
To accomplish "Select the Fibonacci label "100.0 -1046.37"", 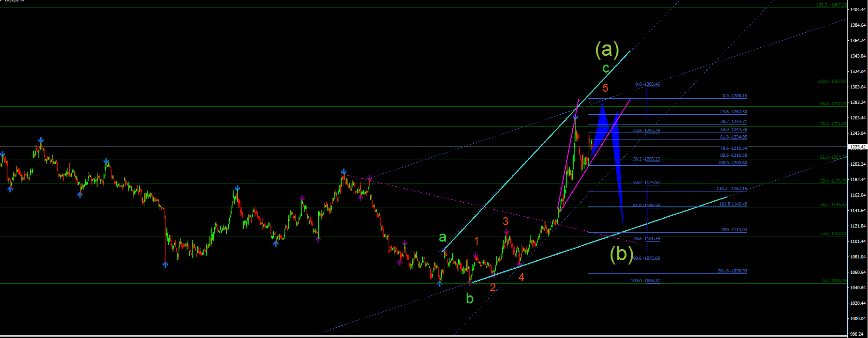I will pyautogui.click(x=645, y=281).
